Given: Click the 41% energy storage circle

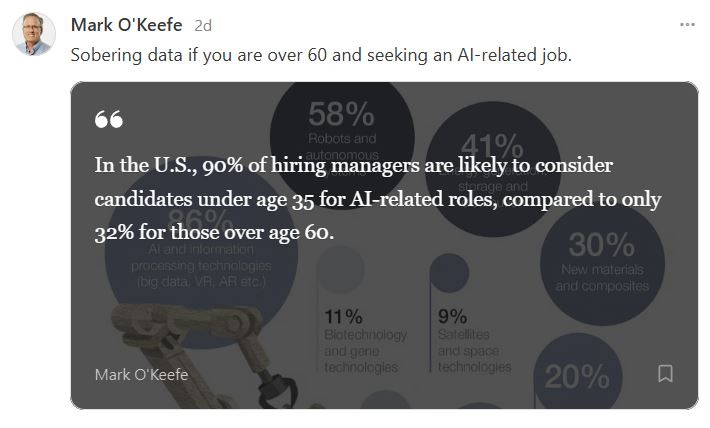Looking at the screenshot, I should pyautogui.click(x=493, y=168).
